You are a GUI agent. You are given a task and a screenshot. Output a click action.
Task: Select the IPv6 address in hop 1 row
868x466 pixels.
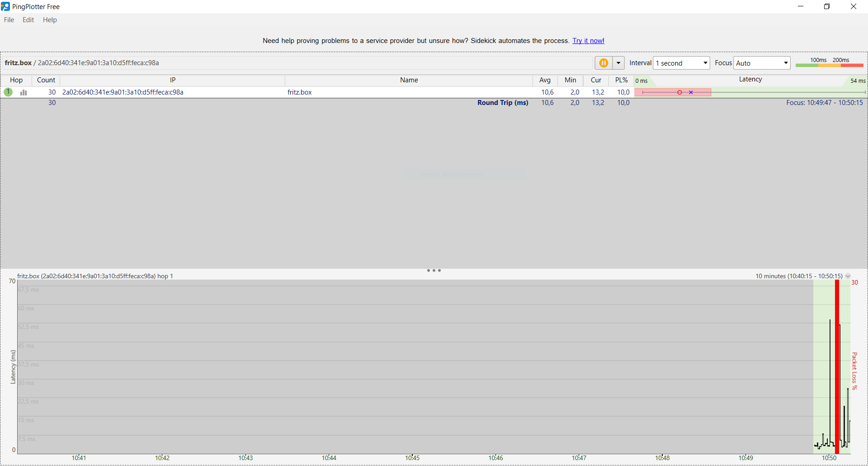pos(123,92)
